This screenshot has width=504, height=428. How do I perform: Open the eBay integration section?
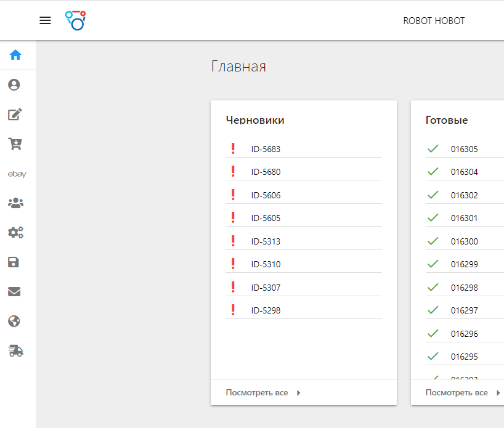(16, 174)
